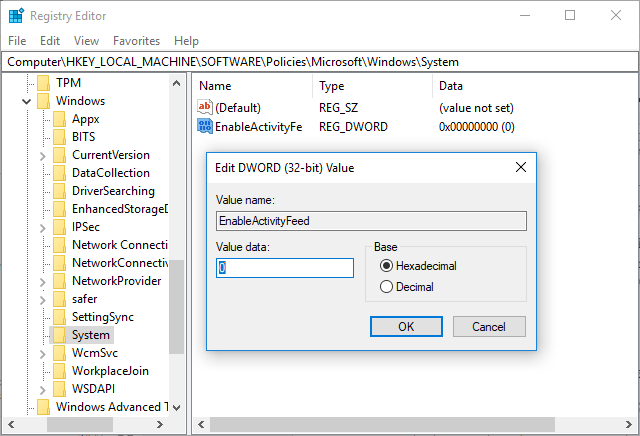This screenshot has width=640, height=436.
Task: Expand the NetworkProvider key
Action: (42, 282)
